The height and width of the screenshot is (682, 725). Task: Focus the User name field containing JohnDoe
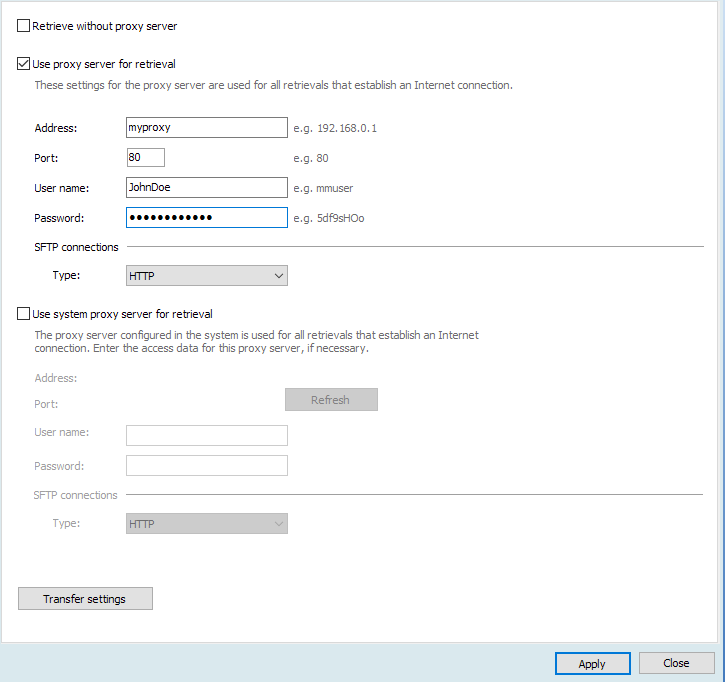(x=207, y=188)
